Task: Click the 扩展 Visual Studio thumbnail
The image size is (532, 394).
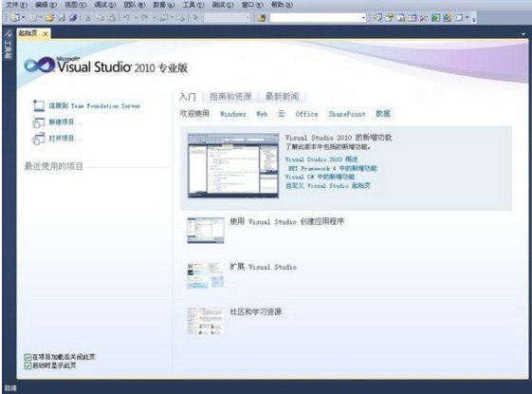Action: click(x=205, y=275)
